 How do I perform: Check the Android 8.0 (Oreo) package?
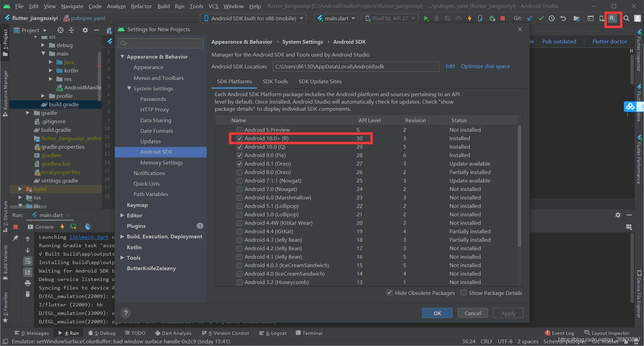coord(239,172)
